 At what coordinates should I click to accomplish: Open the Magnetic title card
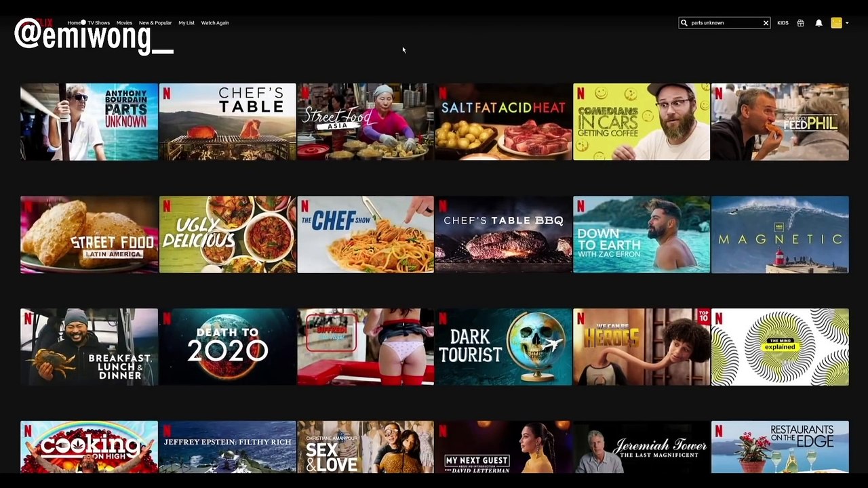780,235
